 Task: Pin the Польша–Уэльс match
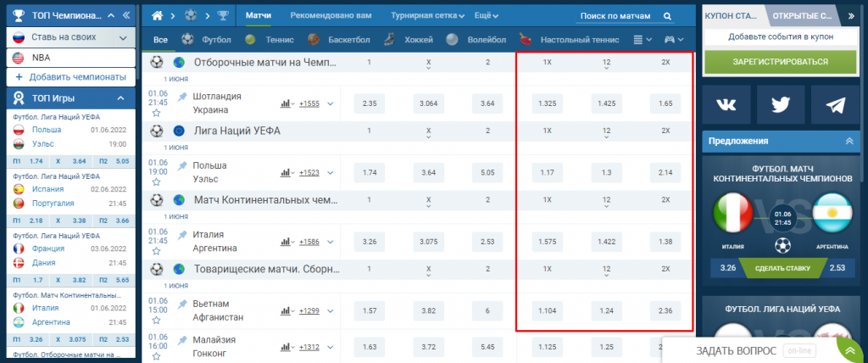pyautogui.click(x=182, y=165)
